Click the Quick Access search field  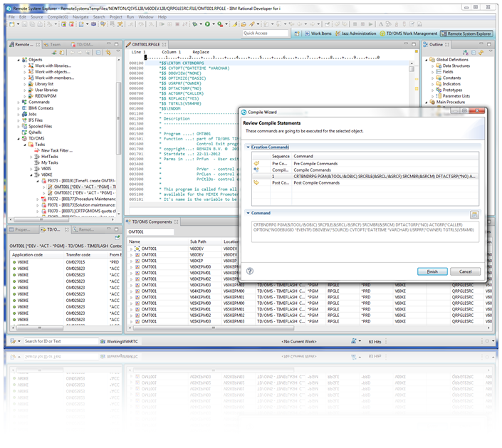(x=265, y=33)
